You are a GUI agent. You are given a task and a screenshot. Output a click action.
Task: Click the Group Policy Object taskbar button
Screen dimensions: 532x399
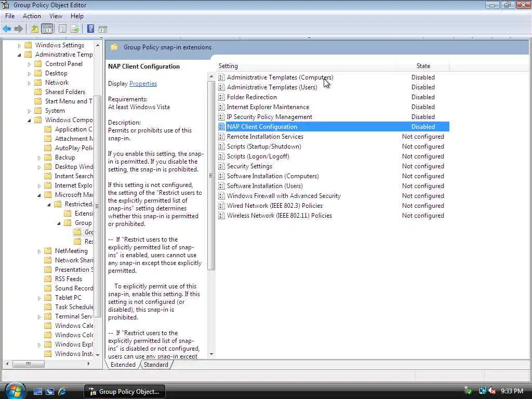(125, 392)
